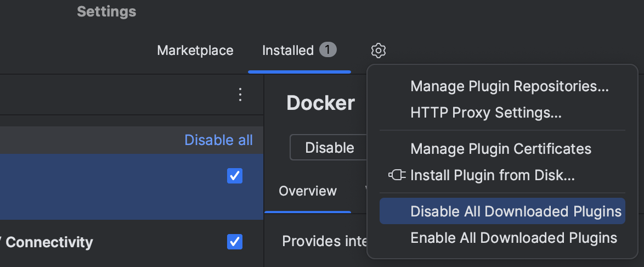Click the plug icon beside Install Plugin
Screen dimensions: 644x267
[397, 176]
